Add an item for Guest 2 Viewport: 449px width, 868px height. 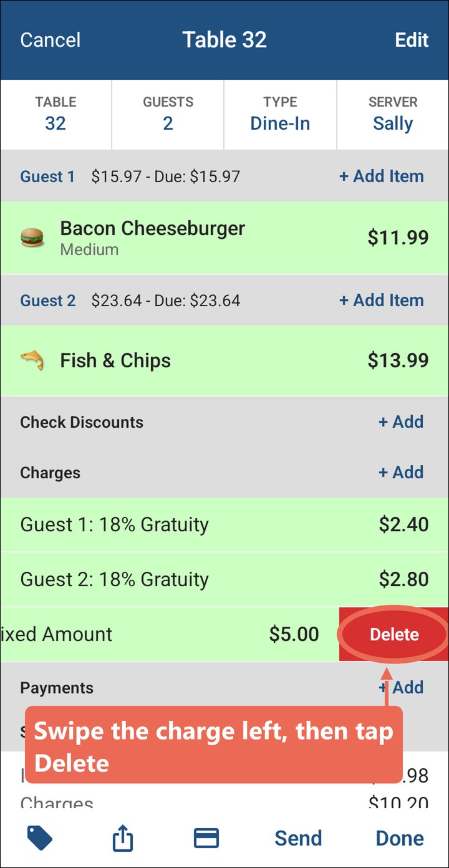[381, 301]
